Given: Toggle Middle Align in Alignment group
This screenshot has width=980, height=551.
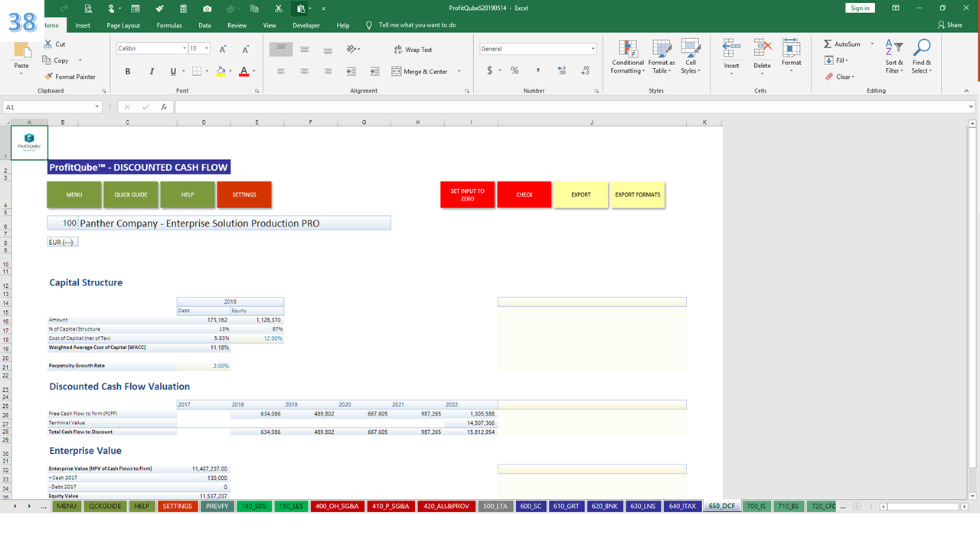Looking at the screenshot, I should [305, 49].
